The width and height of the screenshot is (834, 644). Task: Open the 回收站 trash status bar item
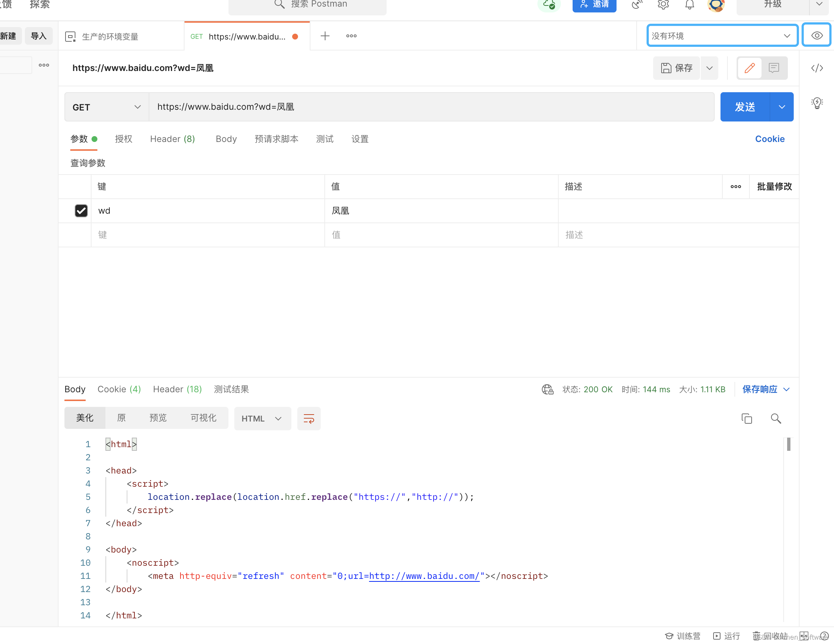(x=770, y=636)
